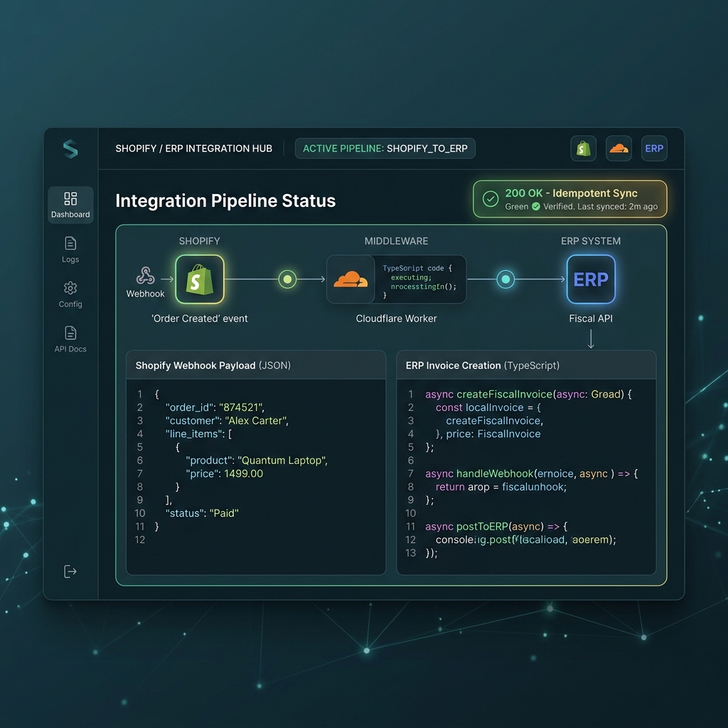Click the Cloudflare Worker label
Screen dimensions: 728x728
396,318
